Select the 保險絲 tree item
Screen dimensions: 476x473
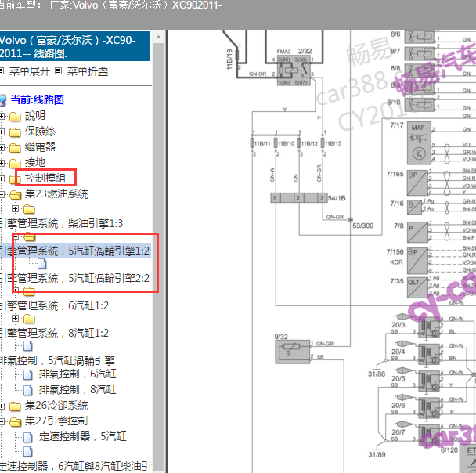coord(41,131)
